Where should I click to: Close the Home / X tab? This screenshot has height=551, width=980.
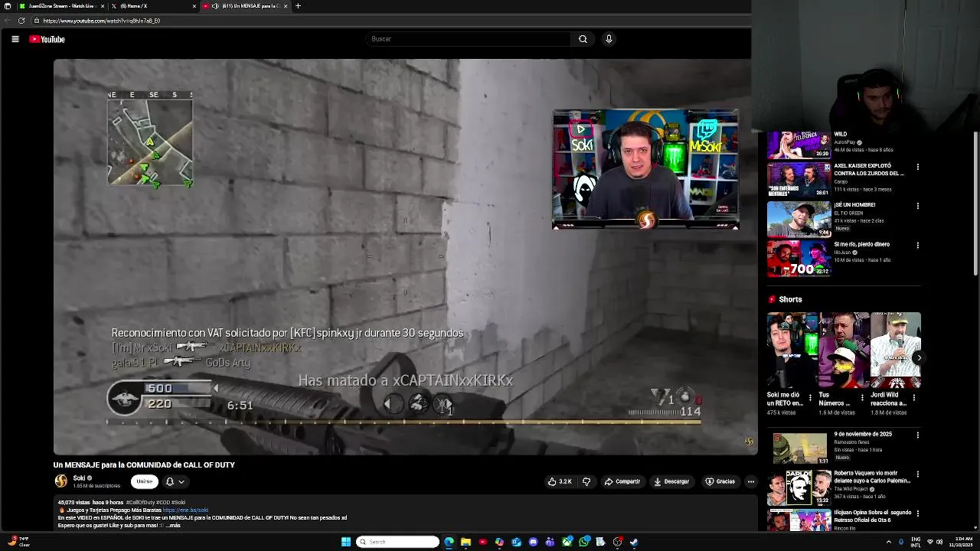[x=194, y=6]
